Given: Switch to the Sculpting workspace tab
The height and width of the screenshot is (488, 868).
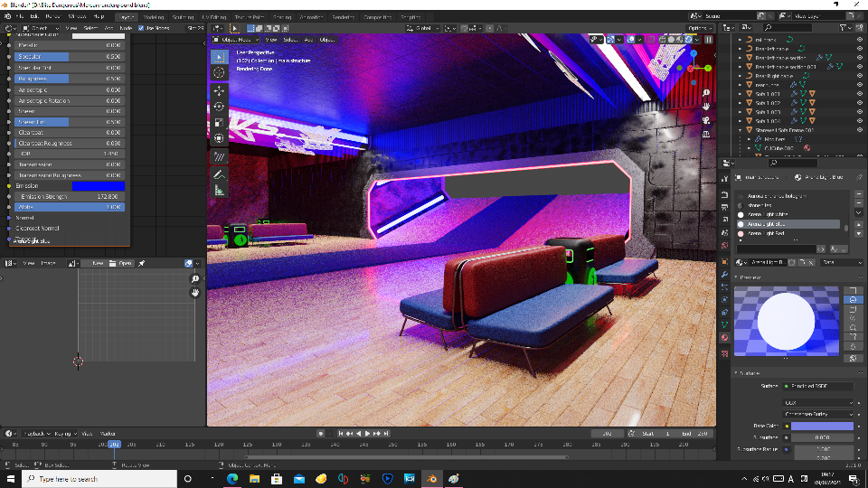Looking at the screenshot, I should tap(183, 17).
